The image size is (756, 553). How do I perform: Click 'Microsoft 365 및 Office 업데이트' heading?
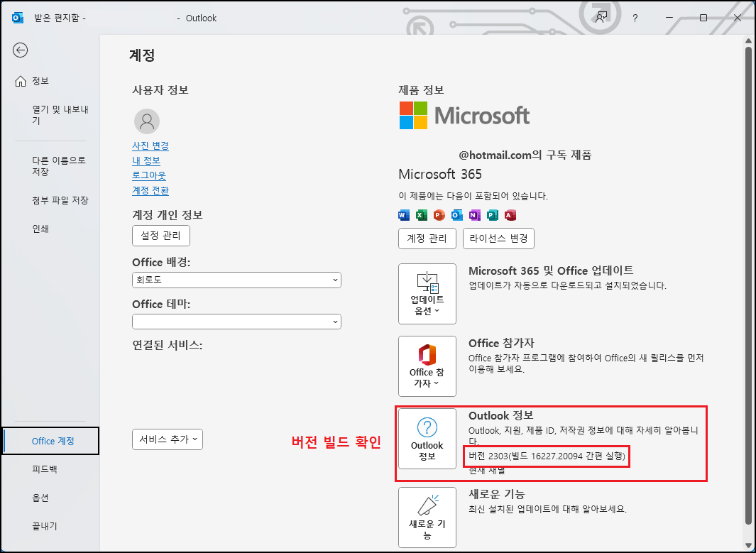click(551, 270)
